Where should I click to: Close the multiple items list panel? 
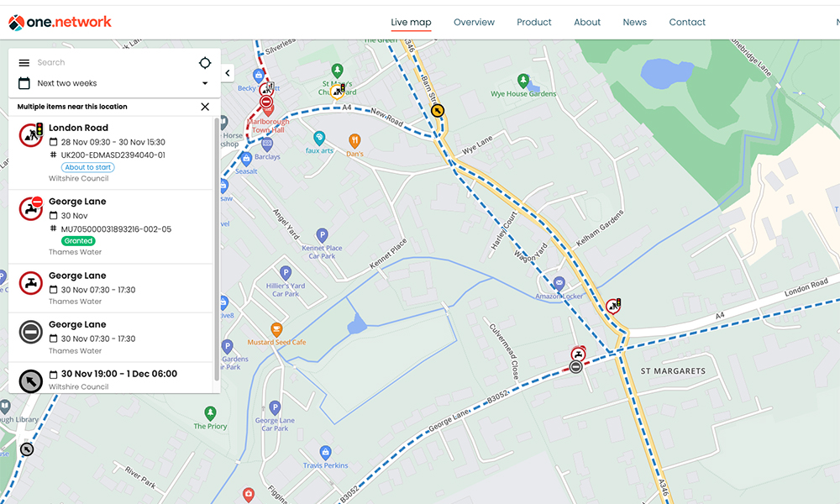(205, 107)
